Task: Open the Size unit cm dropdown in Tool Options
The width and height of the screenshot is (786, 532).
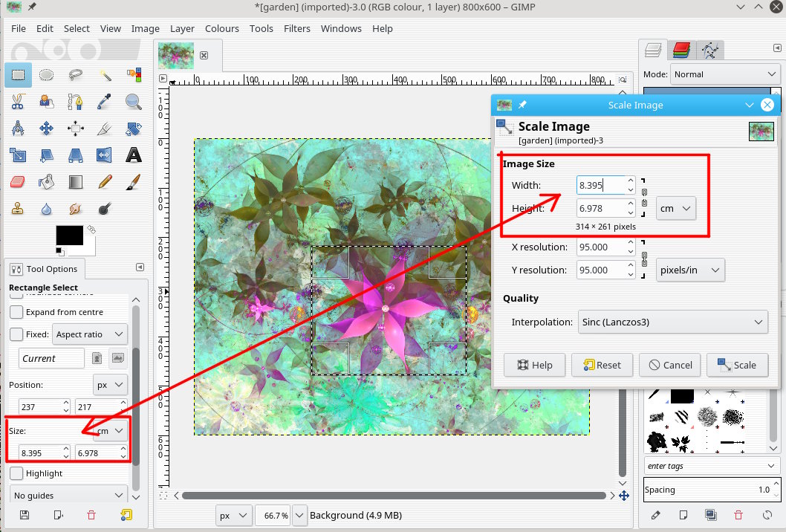Action: [x=110, y=431]
